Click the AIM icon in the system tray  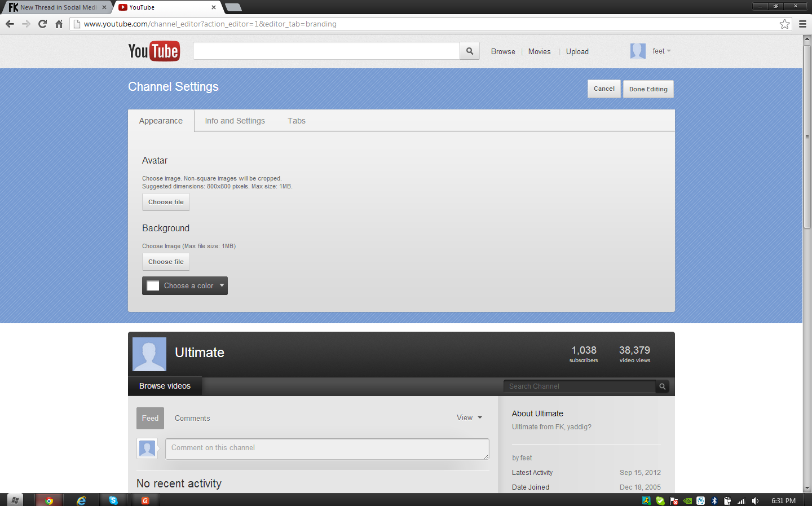(x=646, y=500)
